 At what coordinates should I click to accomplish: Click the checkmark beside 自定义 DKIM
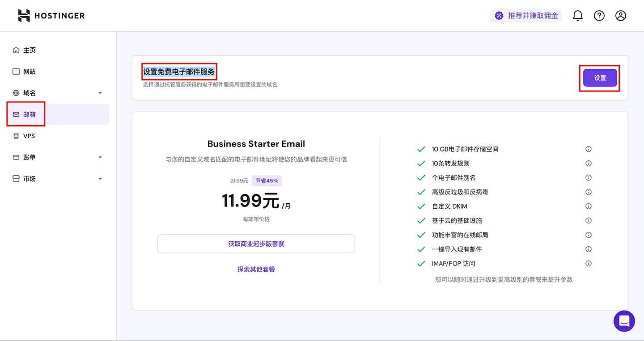pos(421,206)
